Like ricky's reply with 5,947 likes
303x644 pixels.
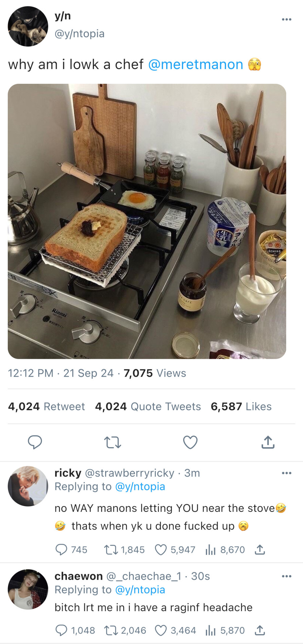tap(175, 550)
